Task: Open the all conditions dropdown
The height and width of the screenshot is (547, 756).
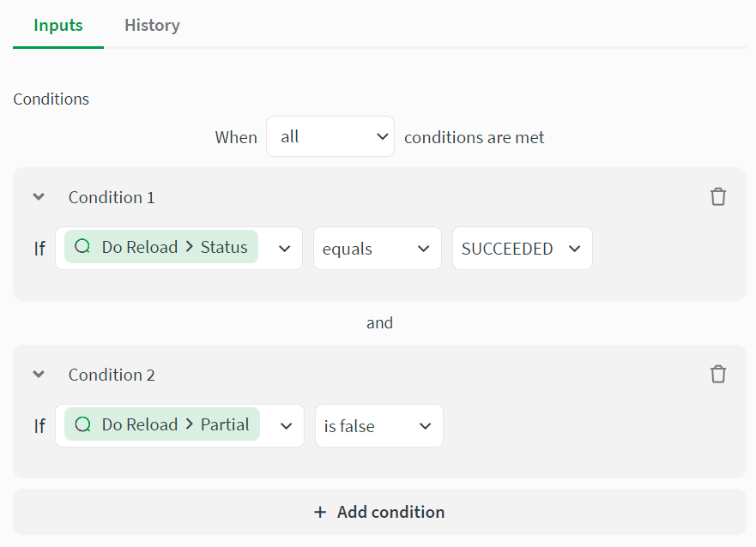Action: (330, 135)
